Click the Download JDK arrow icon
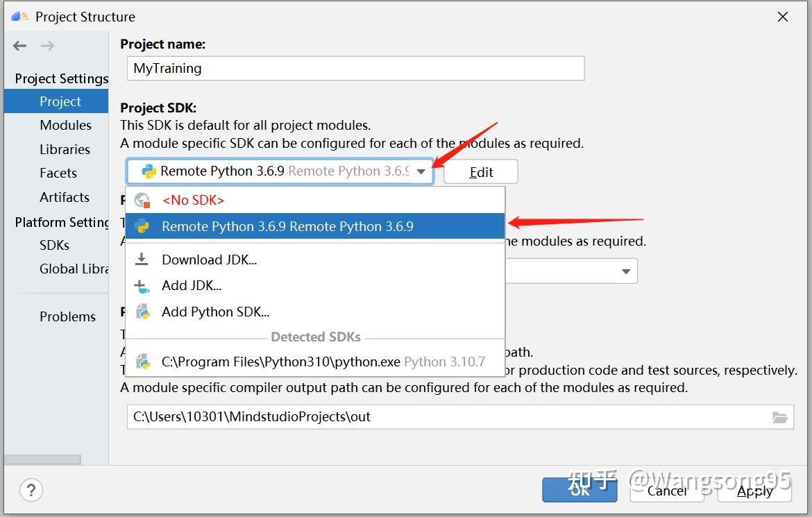 coord(142,259)
